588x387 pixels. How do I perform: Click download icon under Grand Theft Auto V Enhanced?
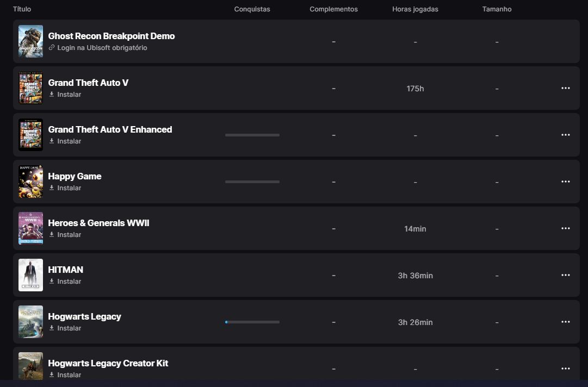point(52,141)
